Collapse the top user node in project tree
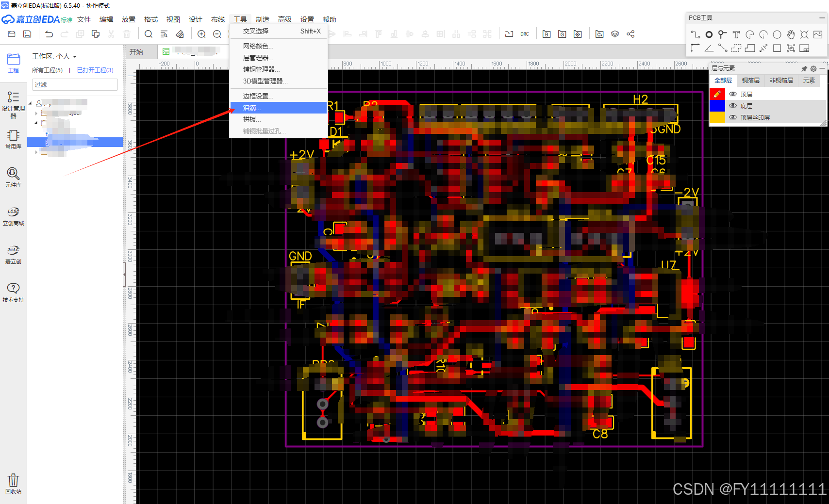 click(31, 103)
